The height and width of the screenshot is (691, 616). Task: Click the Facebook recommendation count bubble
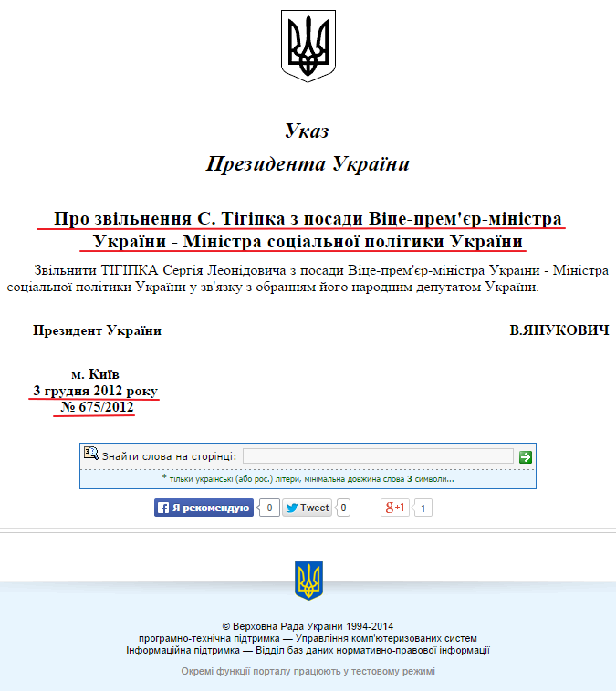[269, 508]
